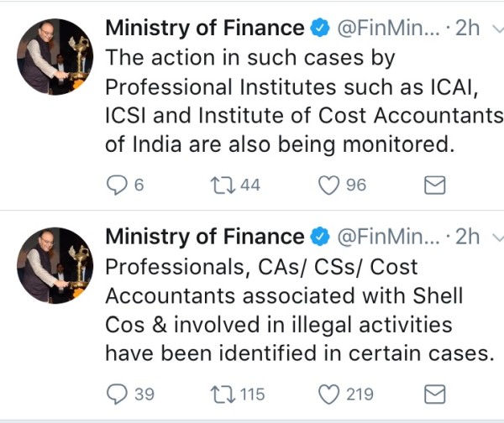Click the @FinMin handle on the second tweet
504x423 pixels.
point(386,238)
